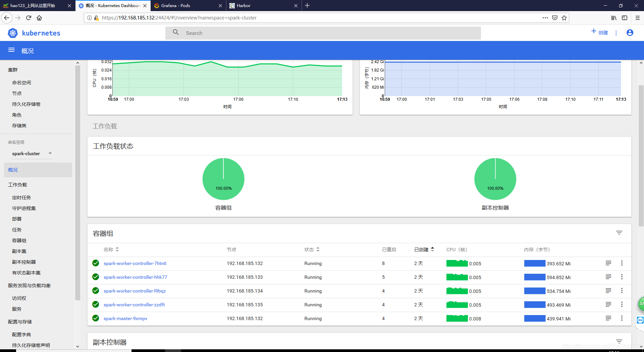Open the page actions ellipsis menu
Viewport: 644px width, 352px height.
coord(545,18)
